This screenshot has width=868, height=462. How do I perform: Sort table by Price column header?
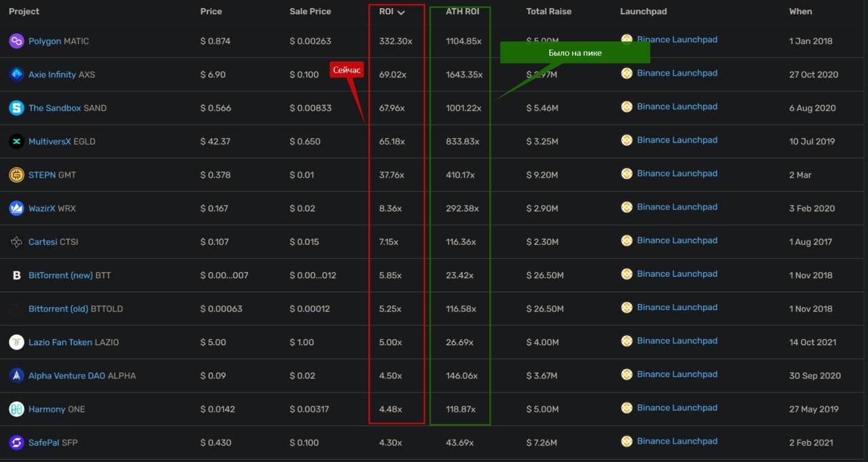211,12
